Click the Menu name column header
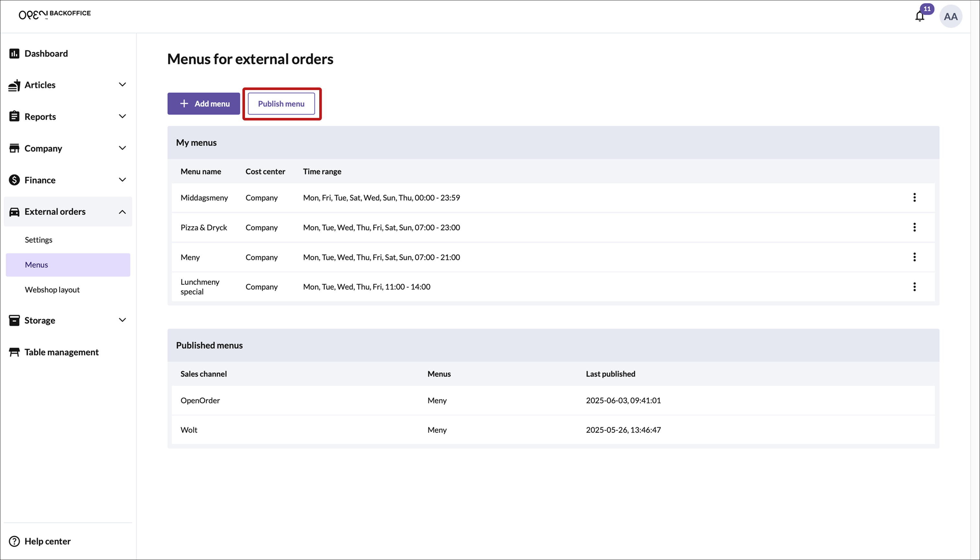Screen dimensions: 980x560 pyautogui.click(x=201, y=172)
